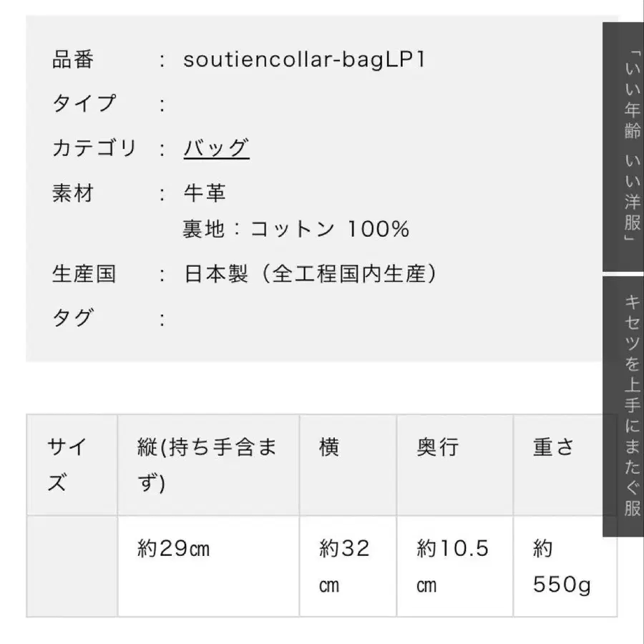644x644 pixels.
Task: Click the 生産国 label
Action: click(x=84, y=274)
